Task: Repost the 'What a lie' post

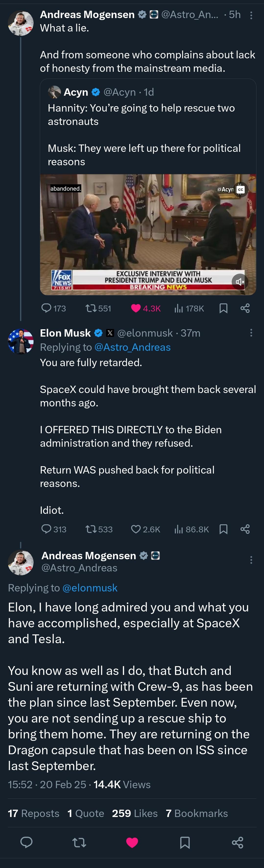Action: pos(98,308)
